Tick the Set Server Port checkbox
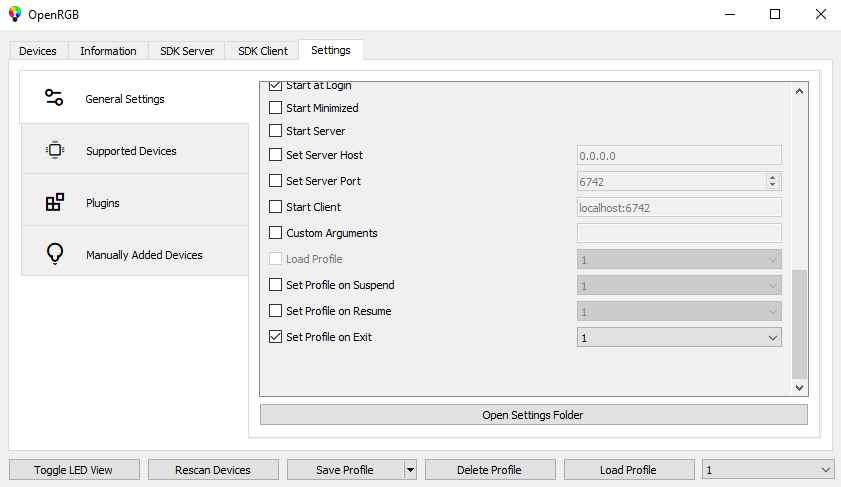The image size is (841, 487). tap(275, 181)
